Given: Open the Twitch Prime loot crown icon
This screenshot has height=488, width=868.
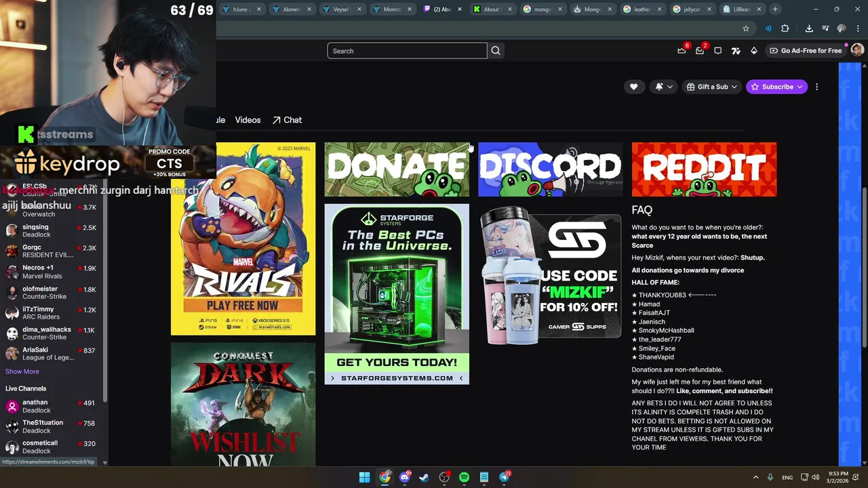Looking at the screenshot, I should (682, 51).
